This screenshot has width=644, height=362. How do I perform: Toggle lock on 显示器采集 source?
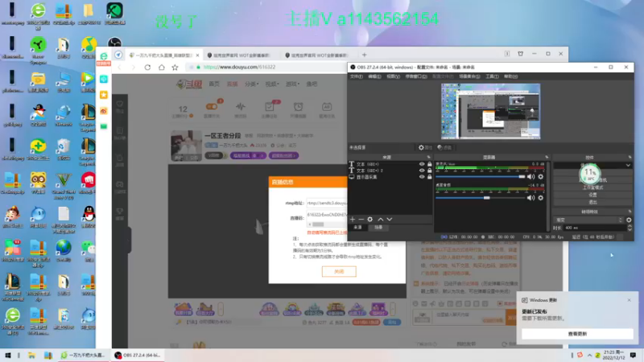pos(430,177)
